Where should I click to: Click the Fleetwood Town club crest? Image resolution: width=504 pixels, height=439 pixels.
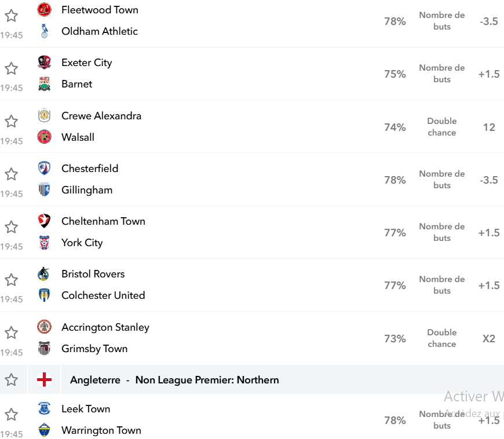coord(45,10)
